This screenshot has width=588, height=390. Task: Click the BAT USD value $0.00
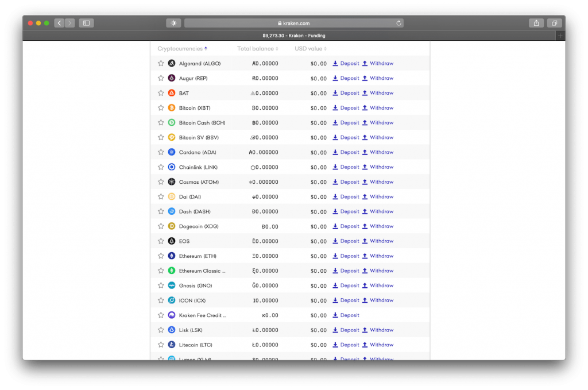point(318,94)
